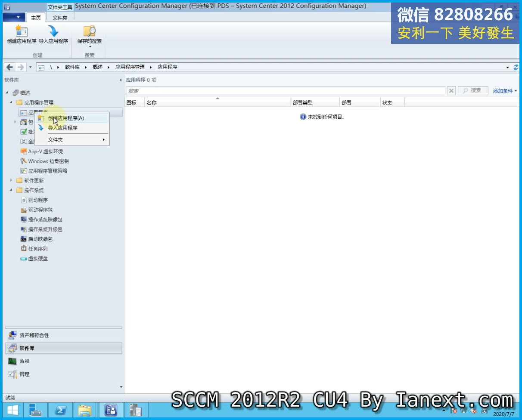The width and height of the screenshot is (522, 420).
Task: Go back with the navigation arrow
Action: point(9,67)
